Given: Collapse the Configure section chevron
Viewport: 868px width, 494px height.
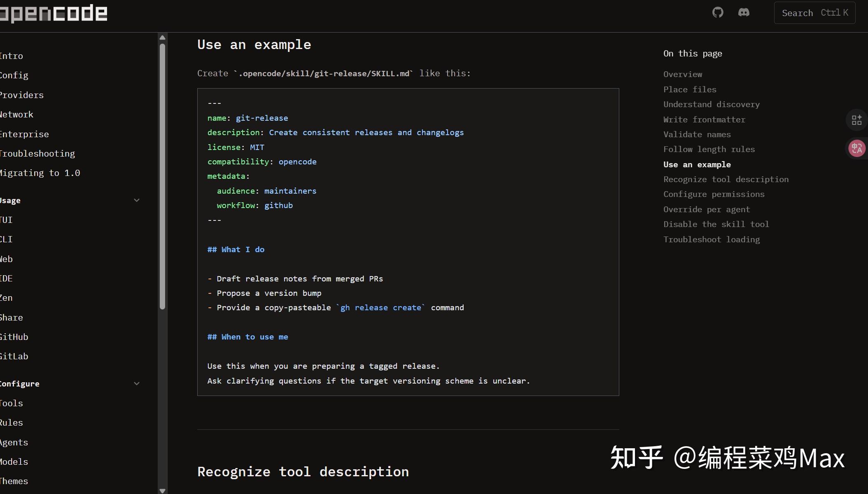Looking at the screenshot, I should 137,384.
